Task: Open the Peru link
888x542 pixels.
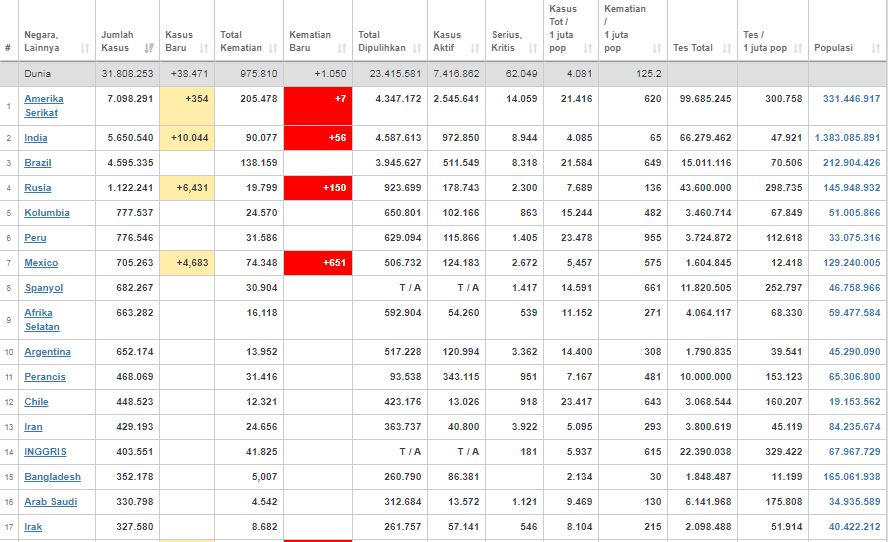Action: [35, 237]
